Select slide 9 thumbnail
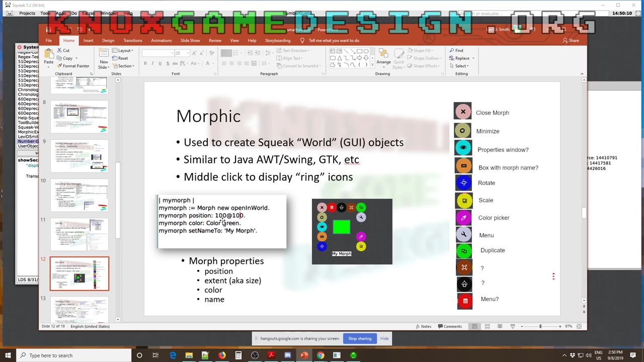The image size is (644, 362). click(x=79, y=156)
